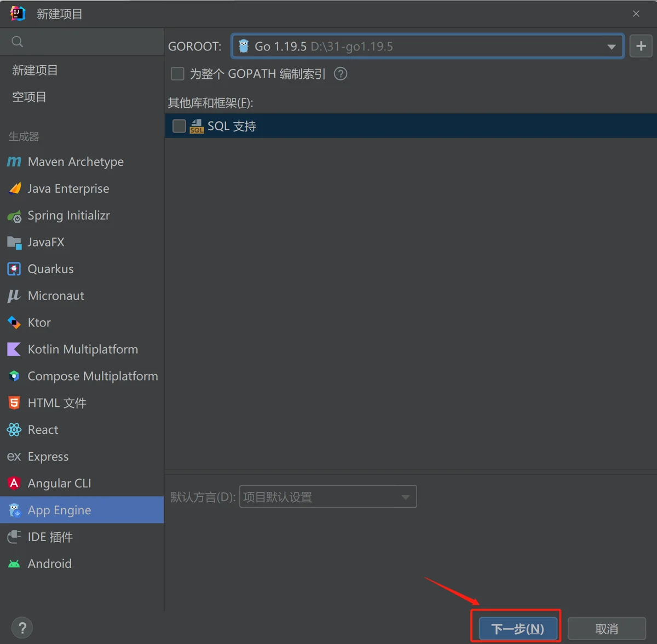This screenshot has height=644, width=657.
Task: Open the GOPATH indexing help icon
Action: tap(341, 74)
